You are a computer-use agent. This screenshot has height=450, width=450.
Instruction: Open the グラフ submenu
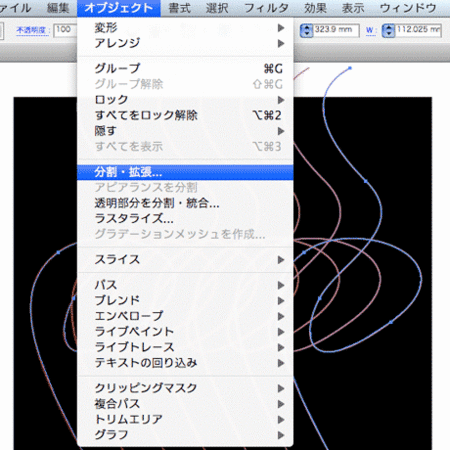185,435
